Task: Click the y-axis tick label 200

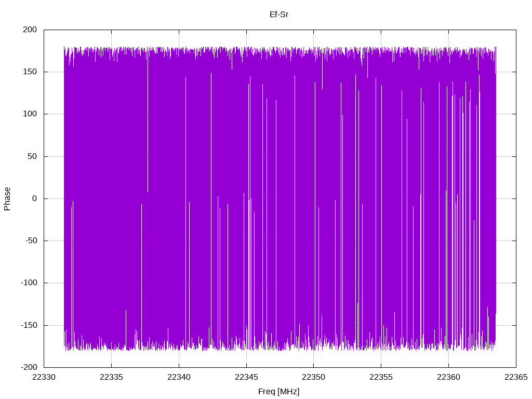Action: 30,30
